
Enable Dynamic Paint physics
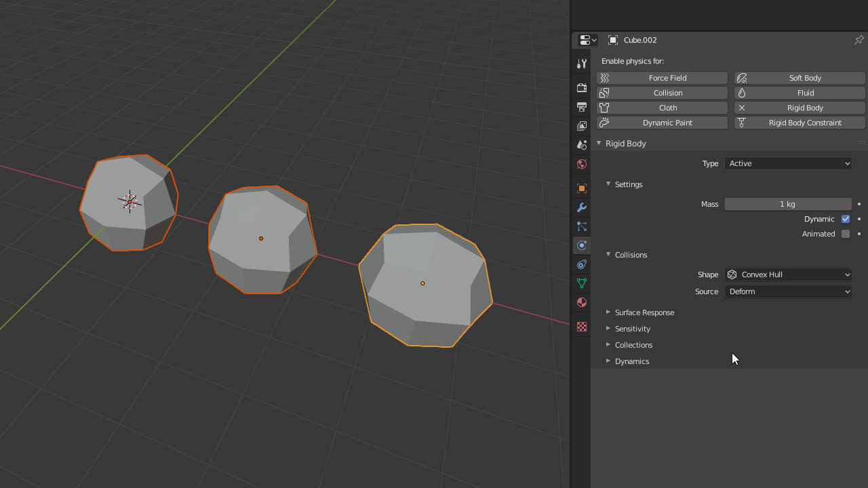pyautogui.click(x=662, y=123)
